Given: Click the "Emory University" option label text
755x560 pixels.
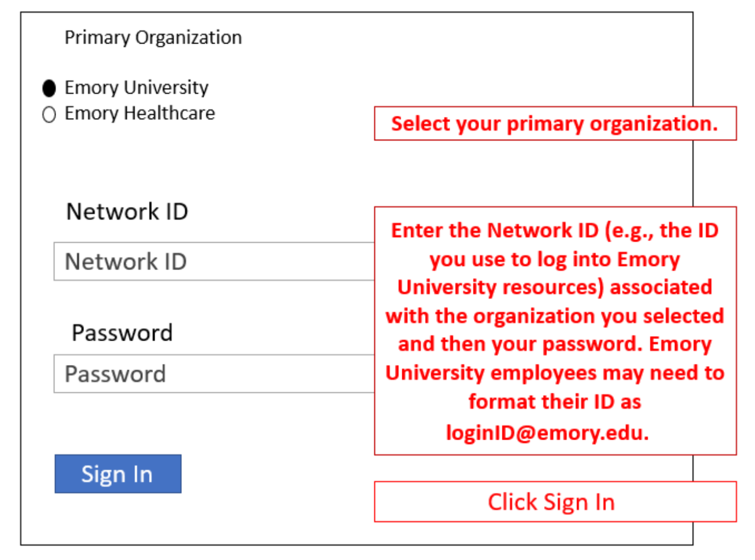Looking at the screenshot, I should (x=137, y=87).
